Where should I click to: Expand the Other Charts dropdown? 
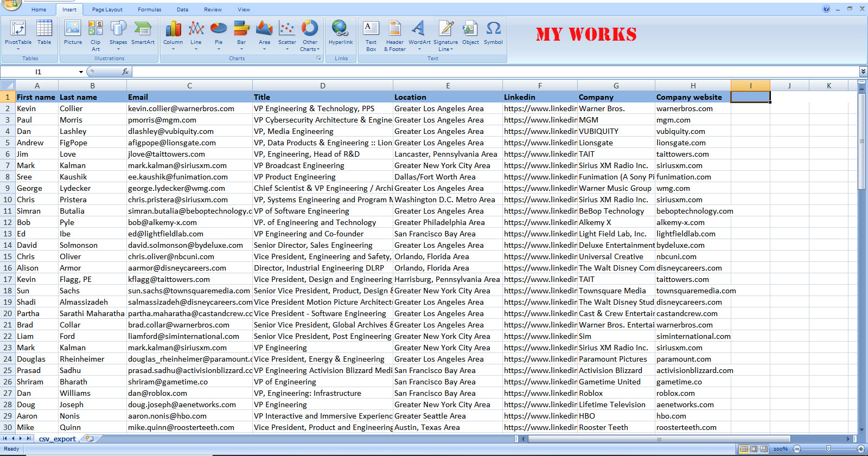(x=310, y=49)
